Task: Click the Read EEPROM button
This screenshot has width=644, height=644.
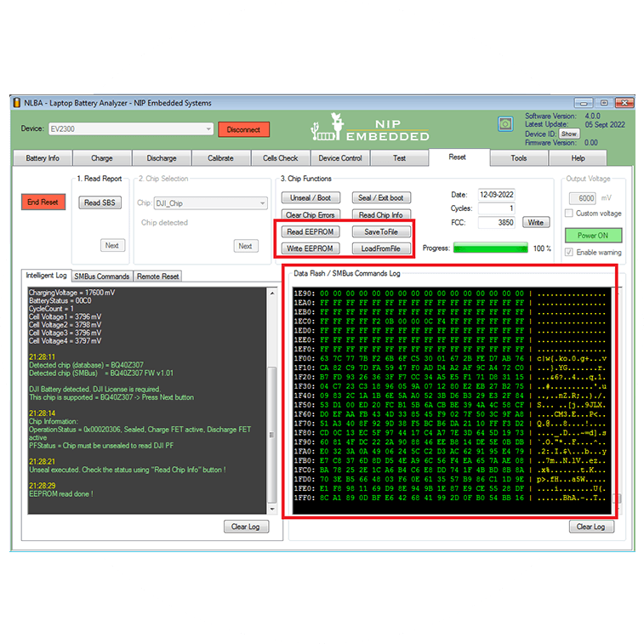Action: pyautogui.click(x=311, y=231)
